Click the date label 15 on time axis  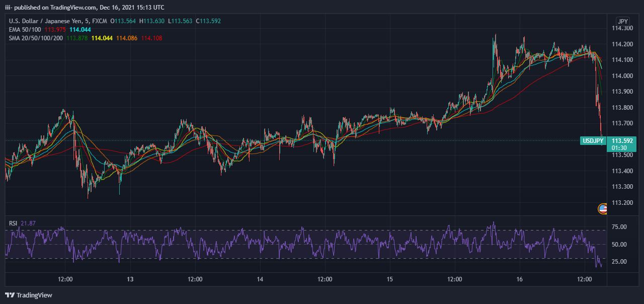390,279
